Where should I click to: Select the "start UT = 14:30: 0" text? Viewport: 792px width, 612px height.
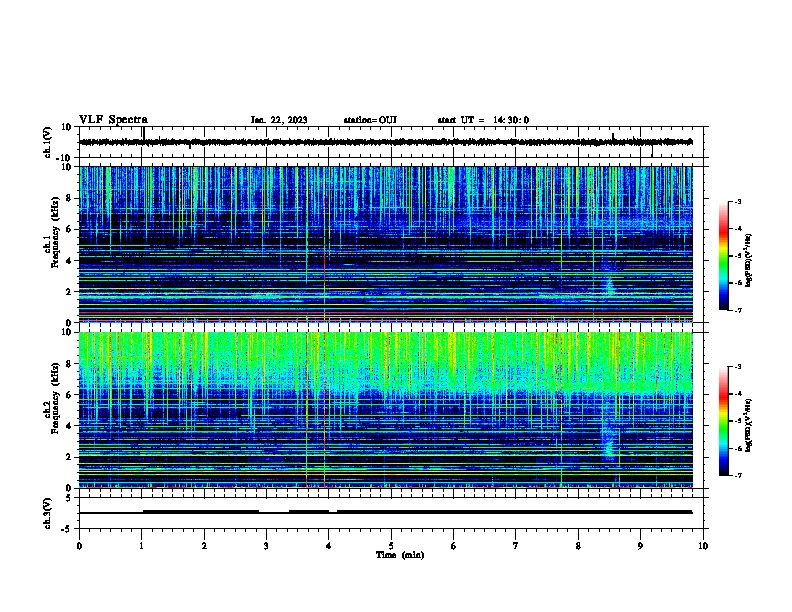483,120
